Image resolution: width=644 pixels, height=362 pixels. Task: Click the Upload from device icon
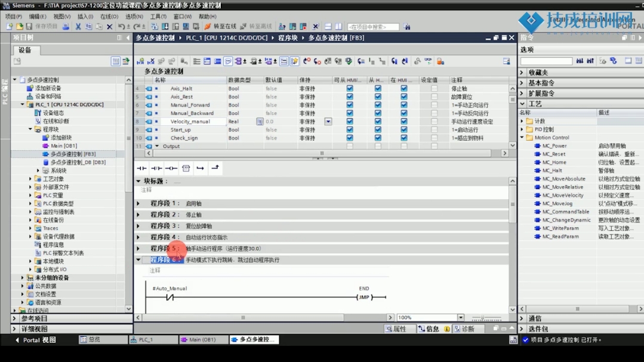pos(175,27)
